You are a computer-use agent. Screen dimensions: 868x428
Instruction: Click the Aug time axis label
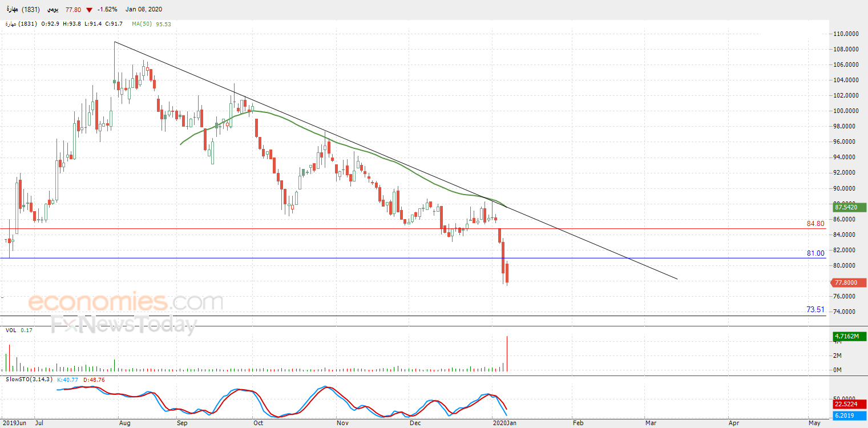point(125,423)
